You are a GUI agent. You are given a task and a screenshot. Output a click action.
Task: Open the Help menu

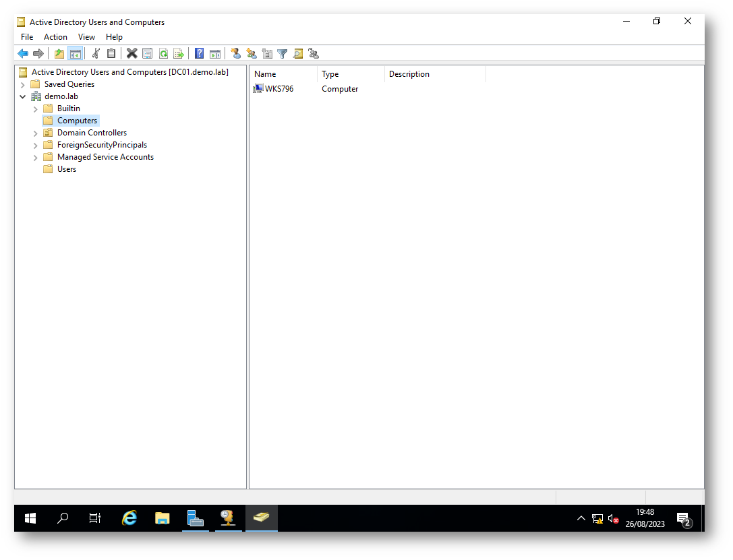(114, 37)
